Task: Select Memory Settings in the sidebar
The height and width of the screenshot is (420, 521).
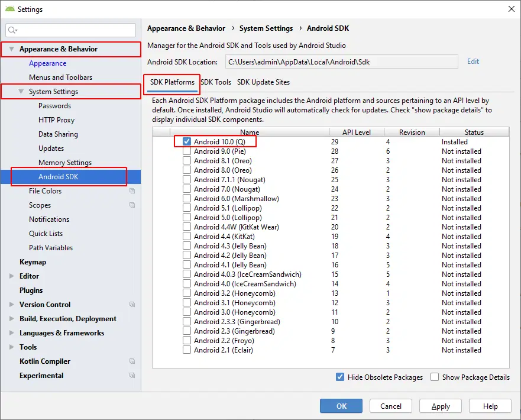Action: point(65,163)
